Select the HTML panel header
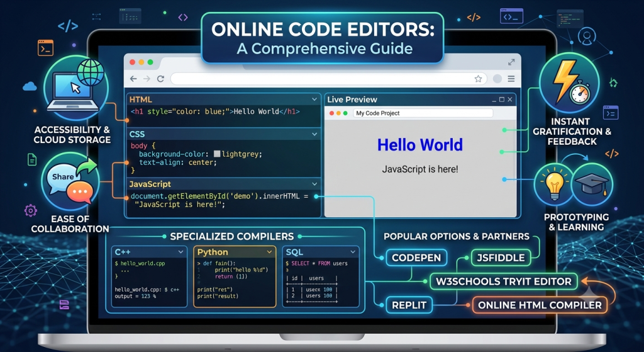 [224, 99]
